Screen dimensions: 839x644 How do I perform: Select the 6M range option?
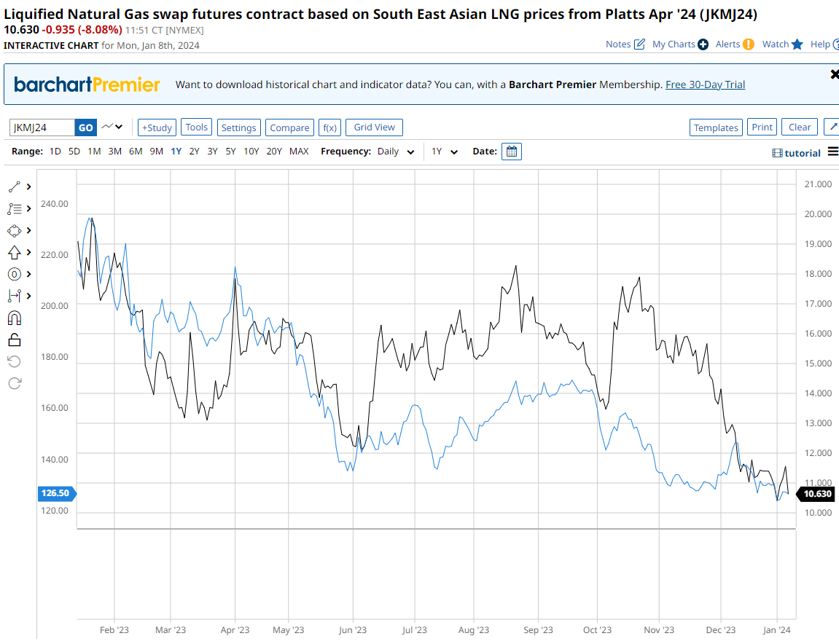pyautogui.click(x=136, y=152)
